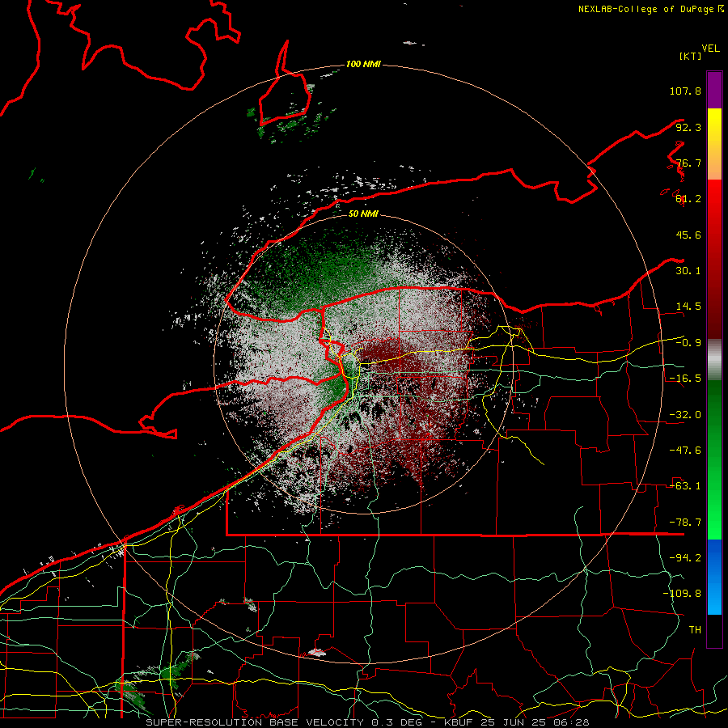Click the -109.8 velocity scale value
The height and width of the screenshot is (728, 728).
tap(682, 594)
